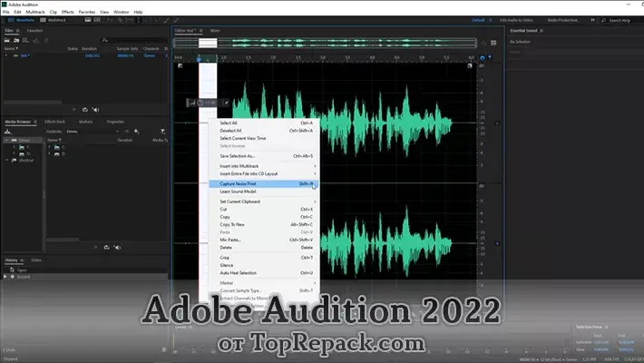Open the Effects menu in menu bar
644x363 pixels.
click(68, 12)
